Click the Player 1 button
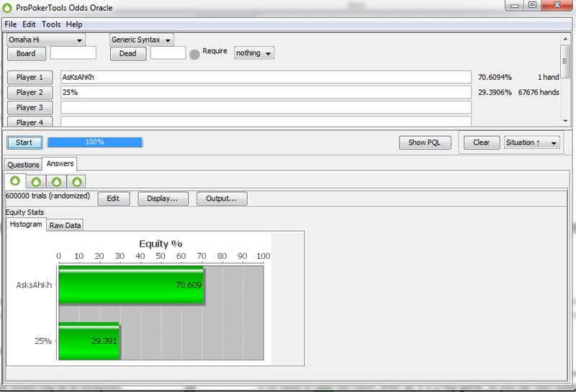The image size is (576, 392). click(x=30, y=77)
